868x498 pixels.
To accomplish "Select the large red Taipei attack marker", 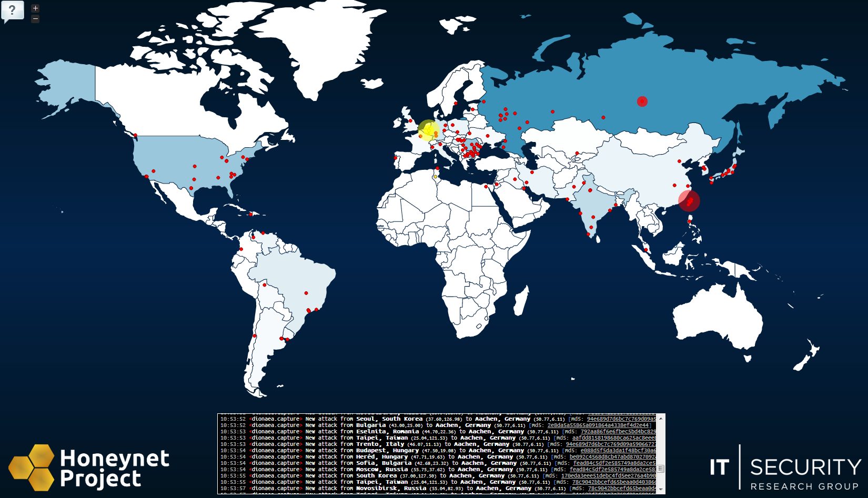I will (x=689, y=201).
